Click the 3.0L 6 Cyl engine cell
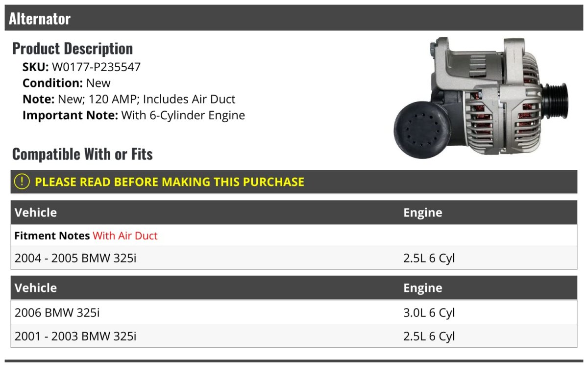 coord(429,313)
